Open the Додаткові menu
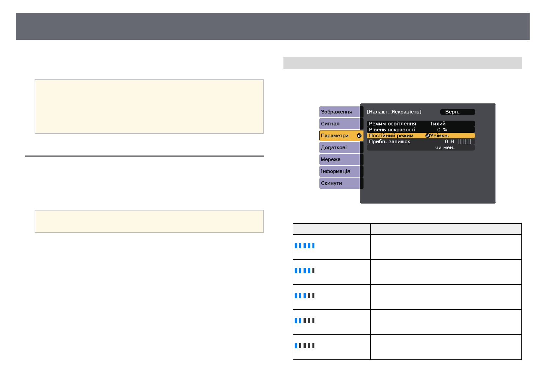This screenshot has height=392, width=555. pos(339,148)
